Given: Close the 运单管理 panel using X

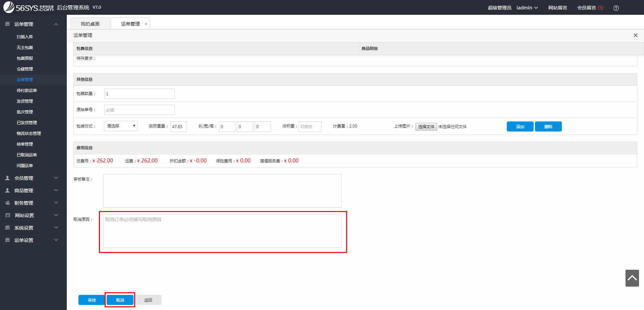Looking at the screenshot, I should [x=635, y=35].
